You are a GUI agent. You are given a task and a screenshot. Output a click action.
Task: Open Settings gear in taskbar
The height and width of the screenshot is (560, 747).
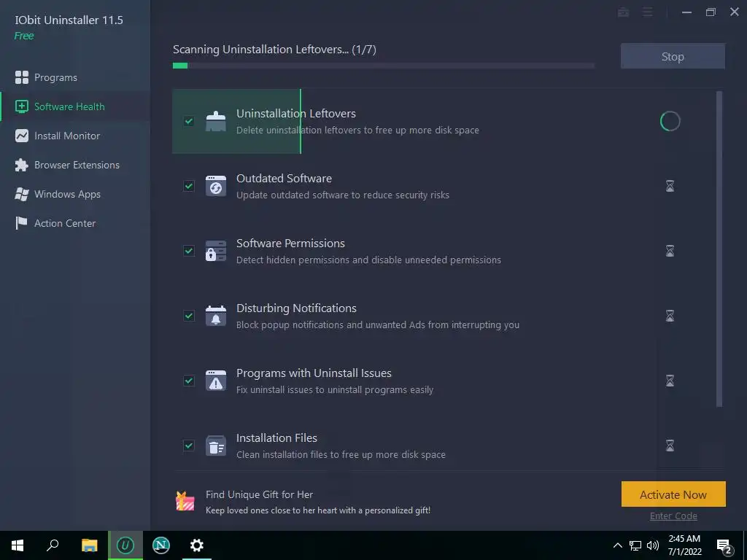(197, 545)
